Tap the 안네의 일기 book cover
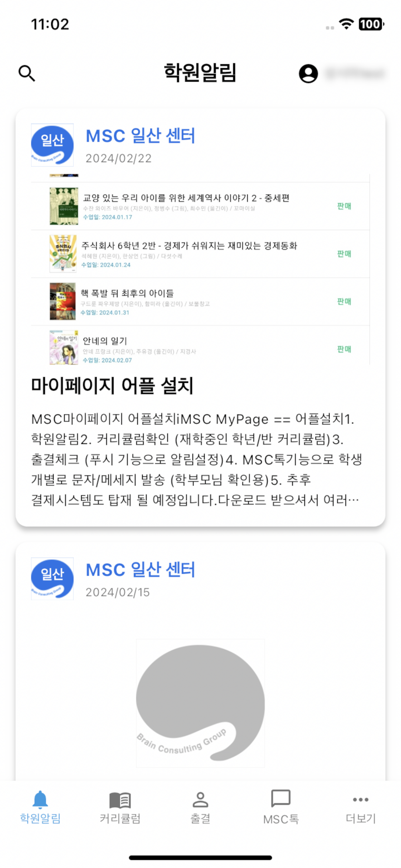This screenshot has height=868, width=401. click(x=64, y=348)
